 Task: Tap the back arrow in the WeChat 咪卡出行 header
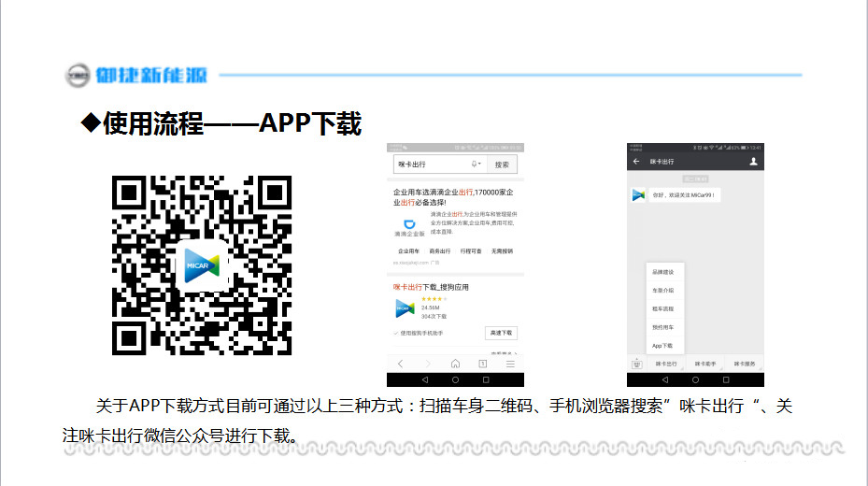tap(636, 161)
